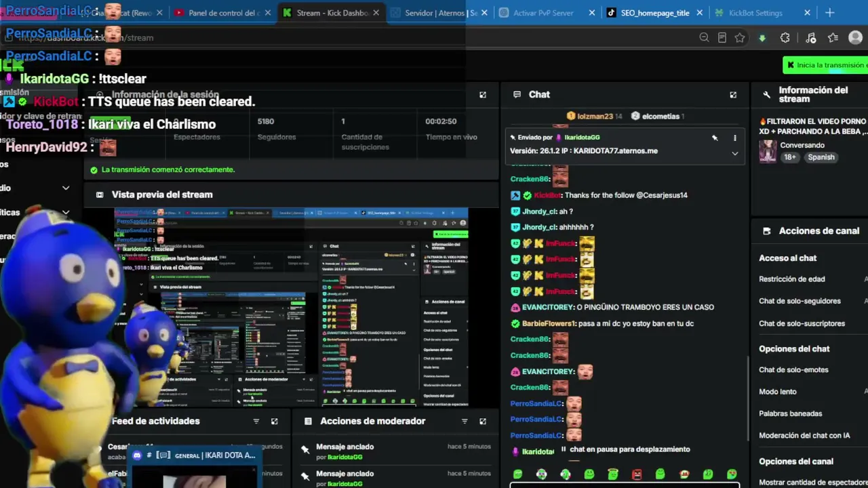Click username elcometias in the chat leaderboard
Image resolution: width=868 pixels, height=488 pixels.
coord(660,117)
